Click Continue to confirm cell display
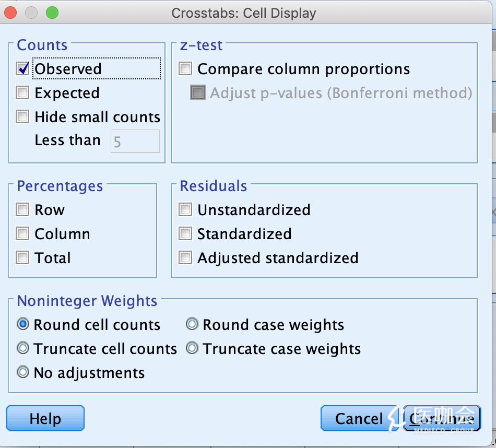This screenshot has width=496, height=448. click(442, 419)
